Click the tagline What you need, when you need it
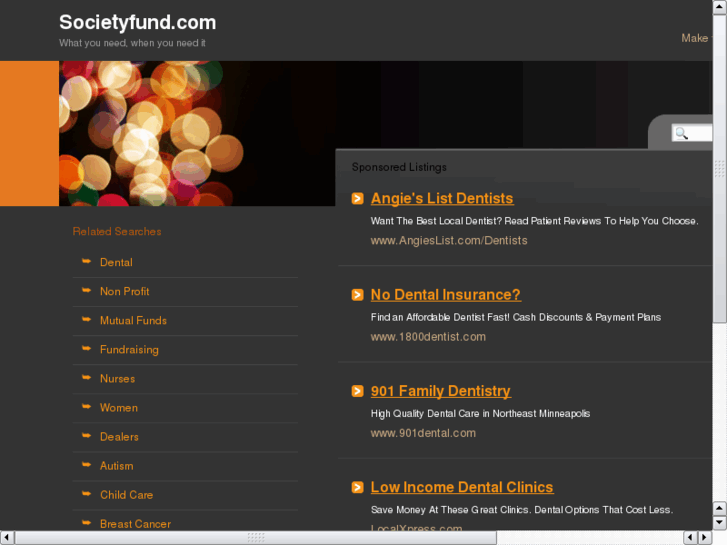The width and height of the screenshot is (727, 545). (132, 43)
